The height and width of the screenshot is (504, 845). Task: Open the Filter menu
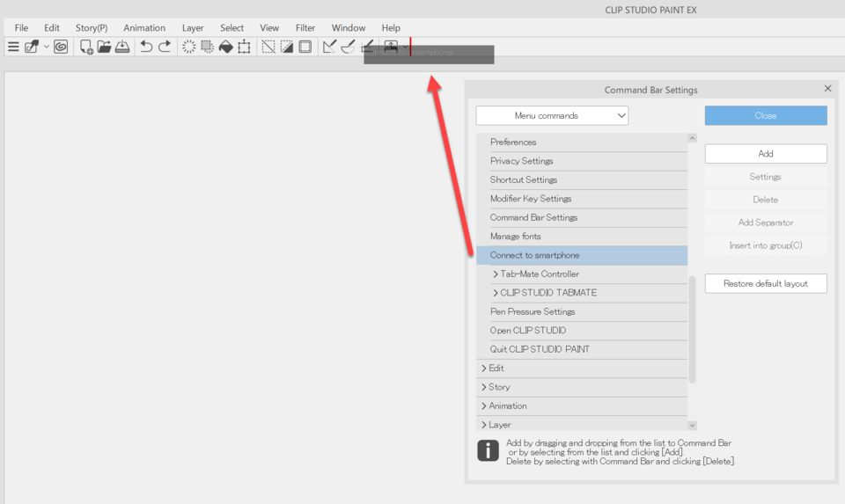pyautogui.click(x=305, y=28)
